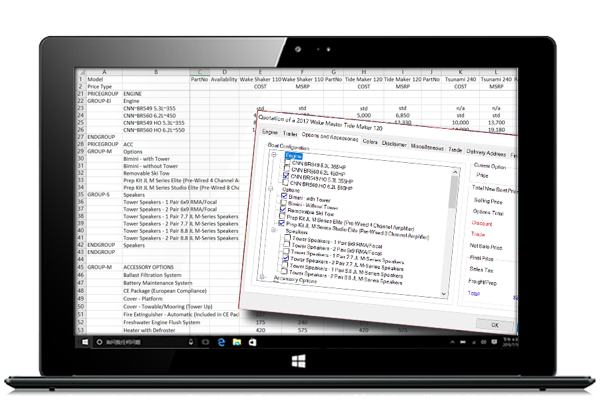
Task: Open the Store app from the taskbar
Action: (253, 342)
